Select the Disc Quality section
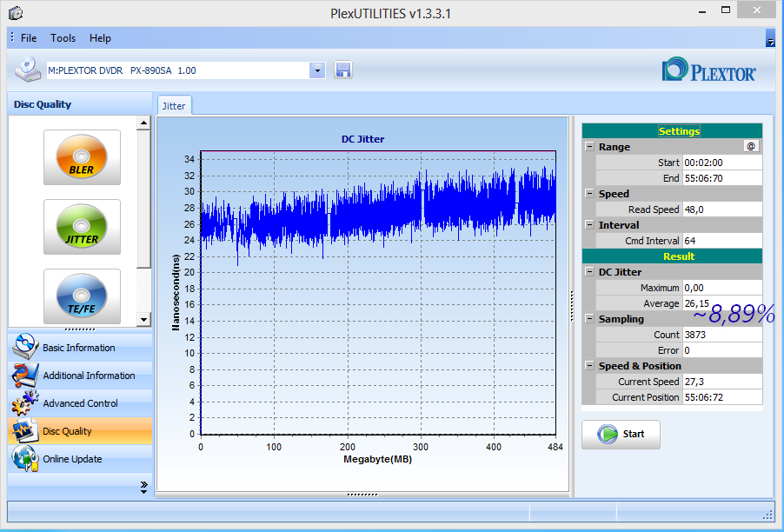The height and width of the screenshot is (532, 784). click(80, 431)
